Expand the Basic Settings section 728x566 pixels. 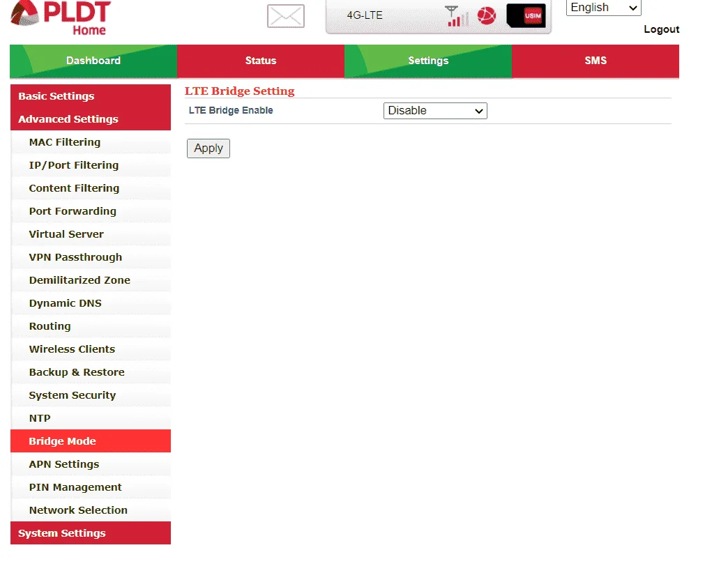(91, 96)
